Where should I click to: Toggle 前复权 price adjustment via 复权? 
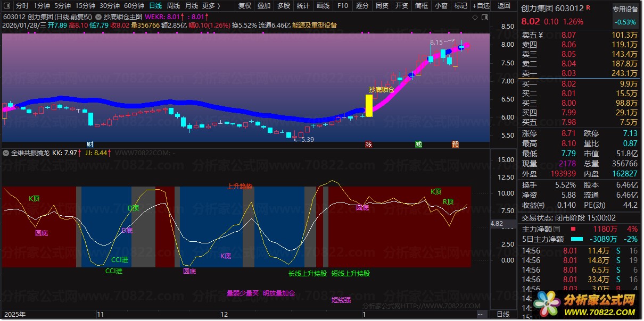pyautogui.click(x=244, y=6)
